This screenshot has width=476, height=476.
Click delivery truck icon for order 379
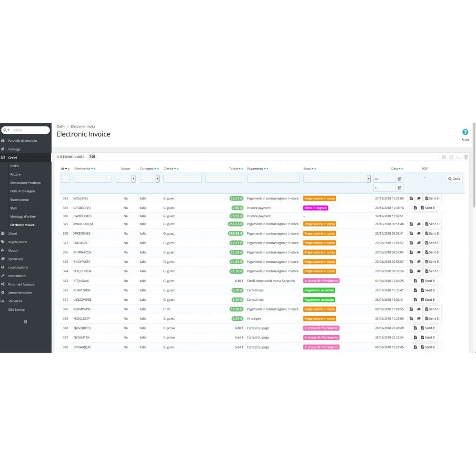tap(418, 224)
